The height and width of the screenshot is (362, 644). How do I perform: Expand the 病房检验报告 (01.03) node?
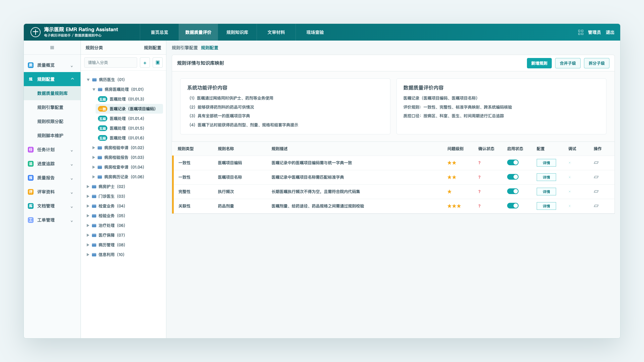94,158
